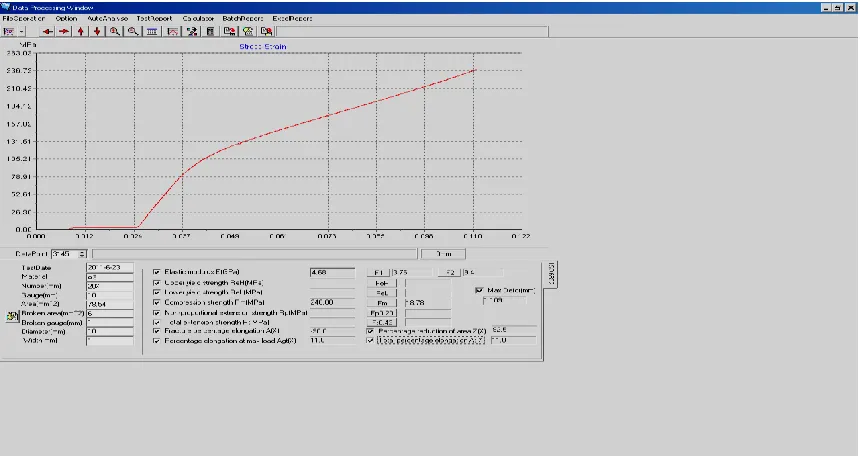Click the second magnifier zoom icon
The height and width of the screenshot is (456, 860).
[x=133, y=31]
